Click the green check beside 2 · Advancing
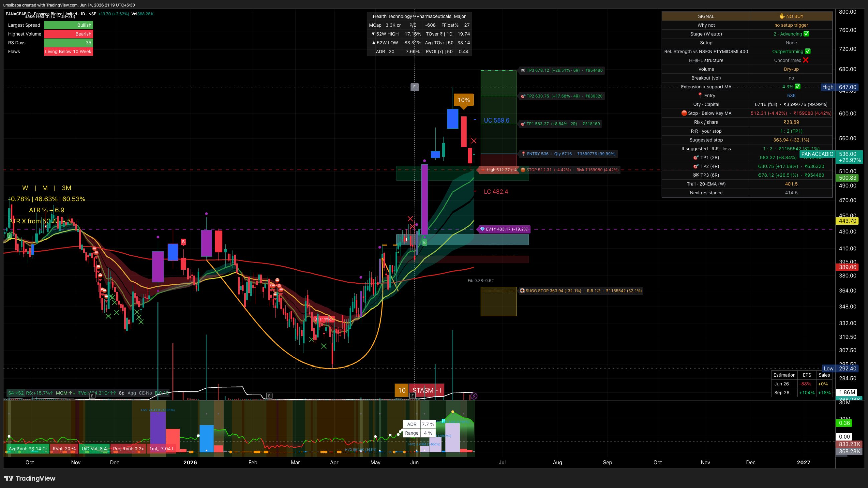The height and width of the screenshot is (488, 868). pyautogui.click(x=806, y=34)
